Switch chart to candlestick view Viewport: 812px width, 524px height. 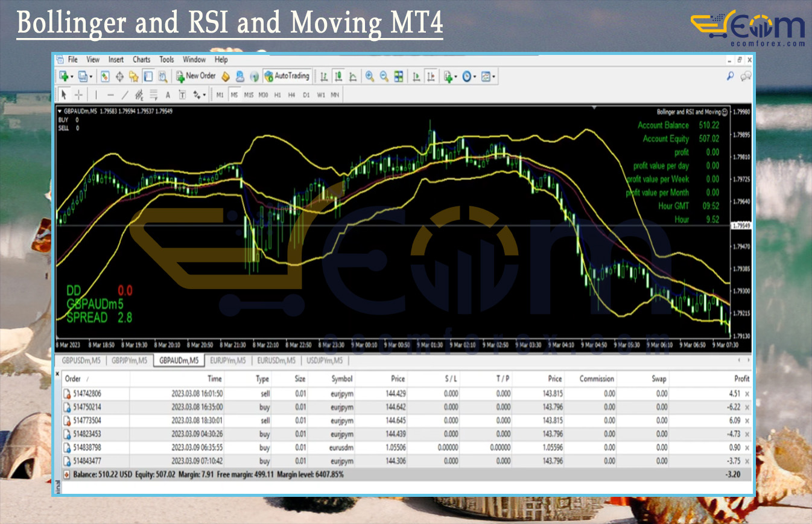(338, 76)
